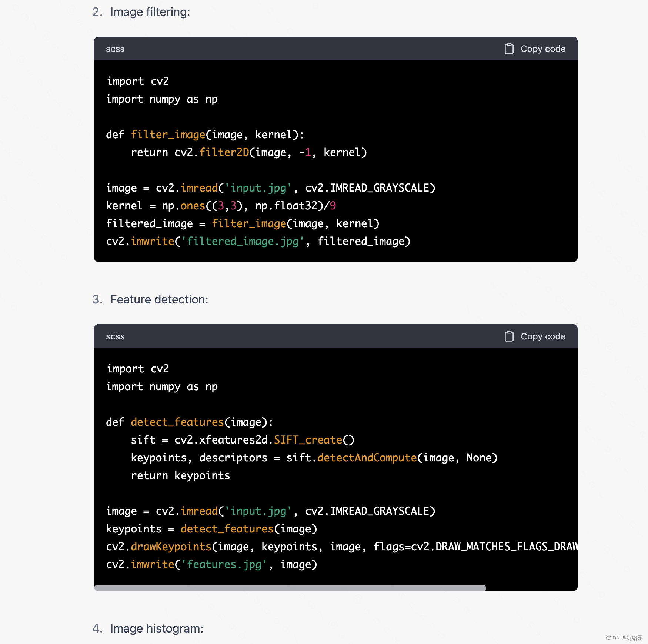The height and width of the screenshot is (644, 648).
Task: Click 'def detect_features(image):' line
Action: 190,422
